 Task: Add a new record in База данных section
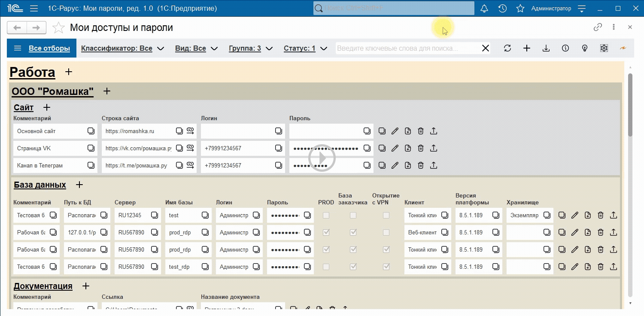coord(79,185)
